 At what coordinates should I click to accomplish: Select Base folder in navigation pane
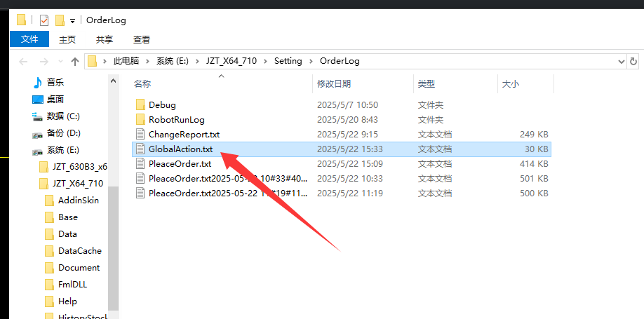[68, 217]
